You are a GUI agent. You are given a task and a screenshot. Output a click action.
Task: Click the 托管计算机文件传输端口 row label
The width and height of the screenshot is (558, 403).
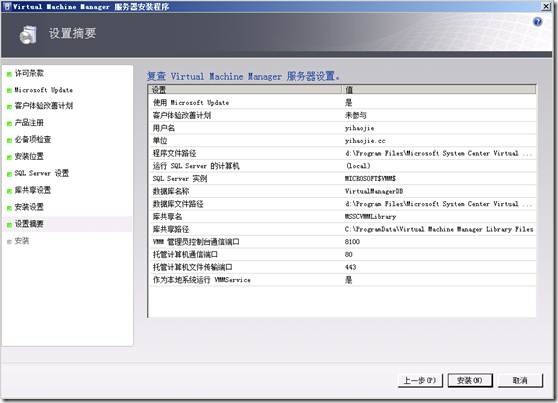point(193,267)
